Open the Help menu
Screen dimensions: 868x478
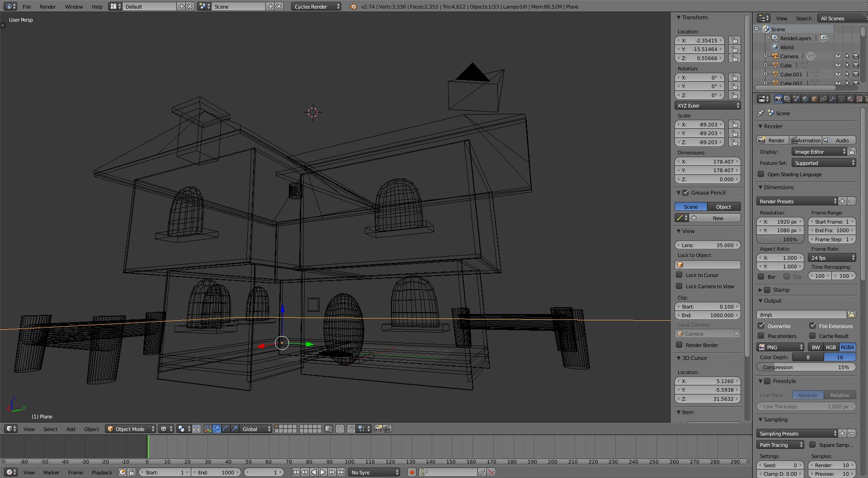pos(97,6)
